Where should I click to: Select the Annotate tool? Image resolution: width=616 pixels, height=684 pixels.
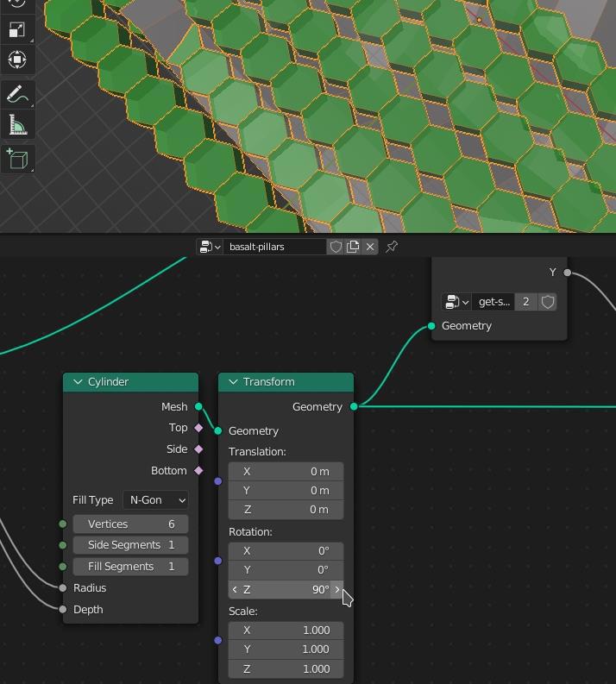[17, 95]
